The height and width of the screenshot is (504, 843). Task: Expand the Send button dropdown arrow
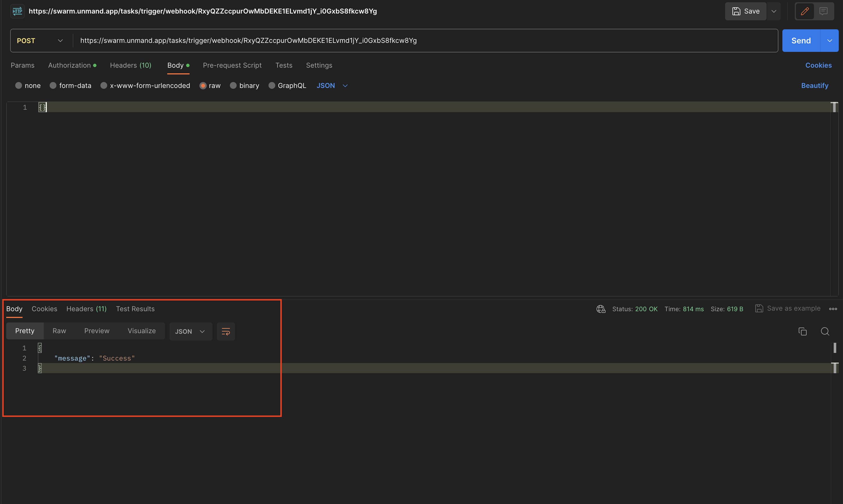[829, 40]
